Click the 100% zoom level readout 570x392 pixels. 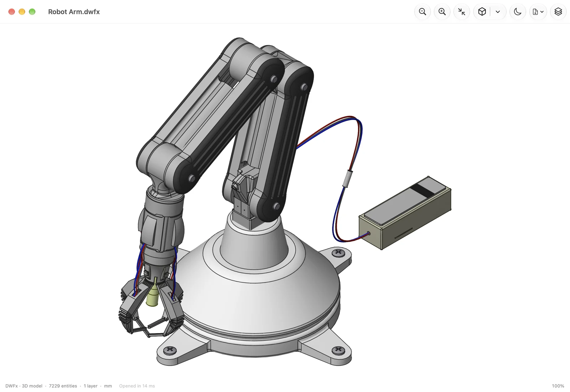[x=558, y=386]
